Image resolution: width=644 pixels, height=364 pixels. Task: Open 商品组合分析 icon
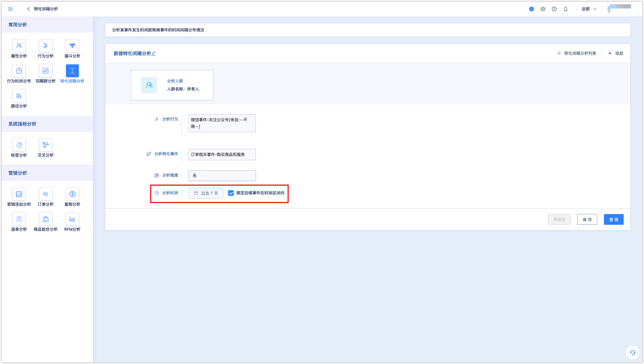[x=46, y=219]
